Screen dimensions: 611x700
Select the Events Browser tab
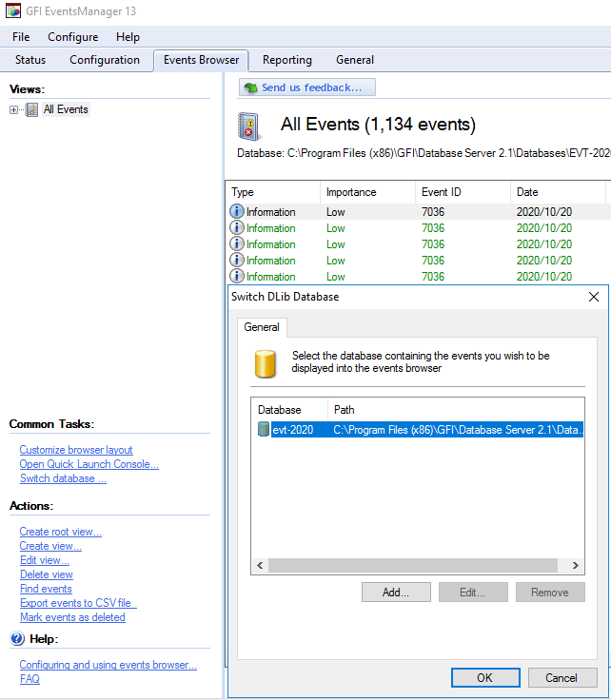point(201,60)
